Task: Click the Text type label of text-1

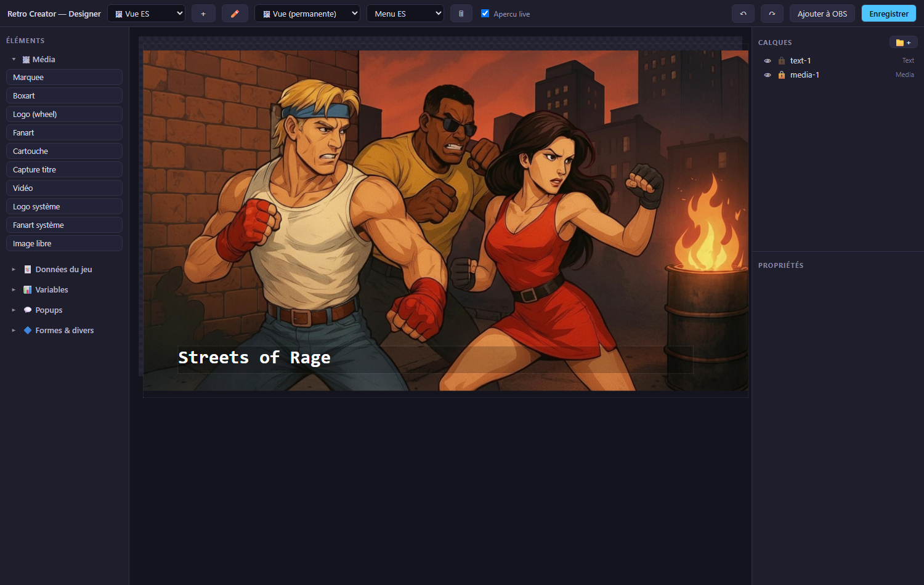Action: tap(908, 60)
